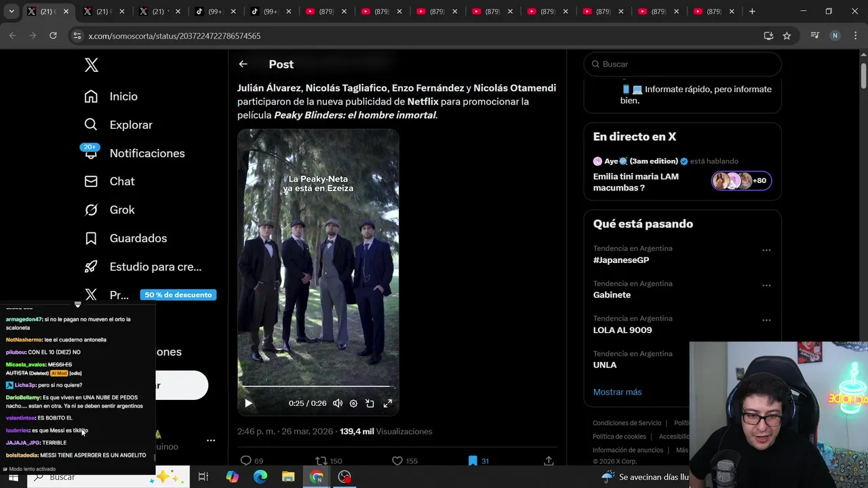Open more options for LOLA AL 9009 trend
Image resolution: width=868 pixels, height=488 pixels.
[766, 320]
